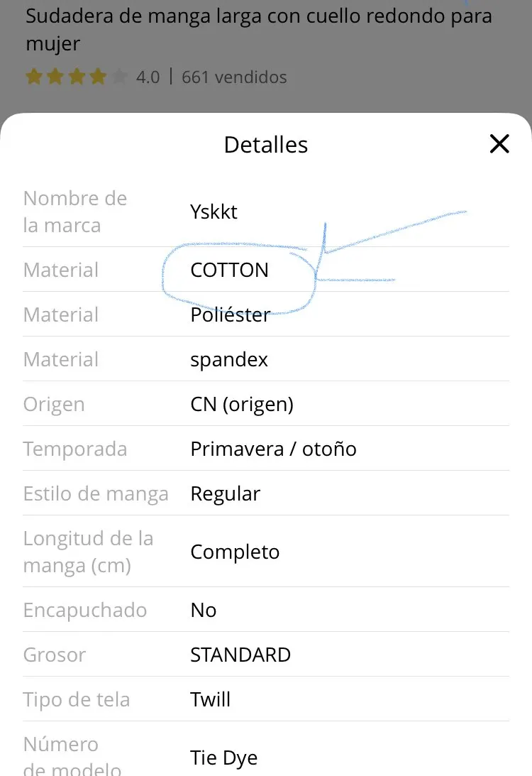Select the Nombre de la marca label
This screenshot has width=532, height=776.
tap(75, 212)
